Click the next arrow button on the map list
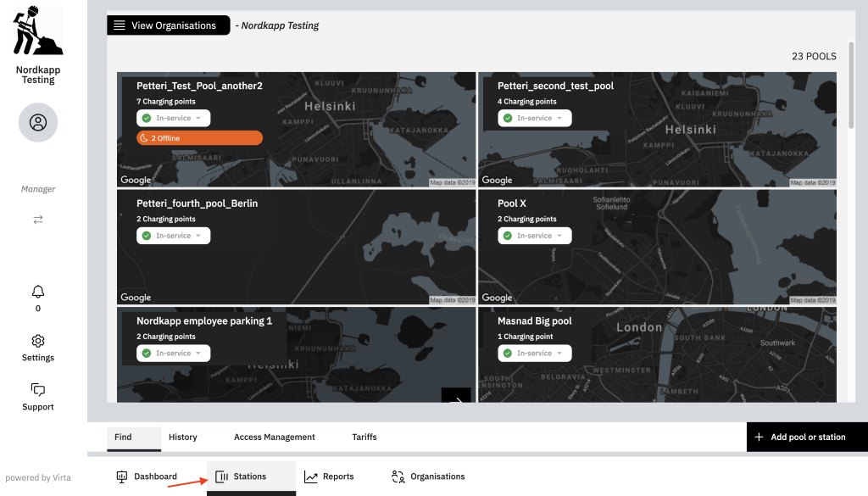This screenshot has width=868, height=496. [456, 395]
